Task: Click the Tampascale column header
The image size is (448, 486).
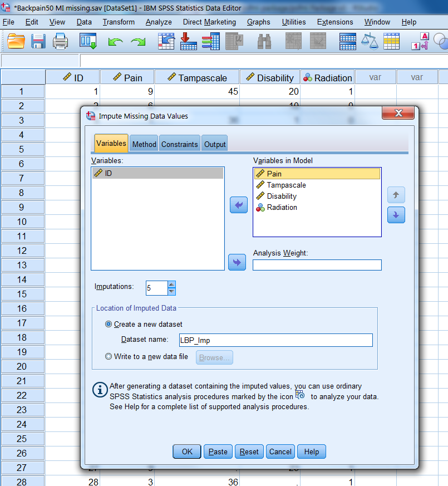Action: coord(197,77)
